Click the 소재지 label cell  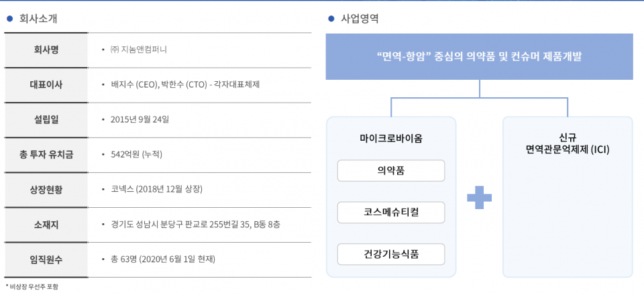[46, 224]
